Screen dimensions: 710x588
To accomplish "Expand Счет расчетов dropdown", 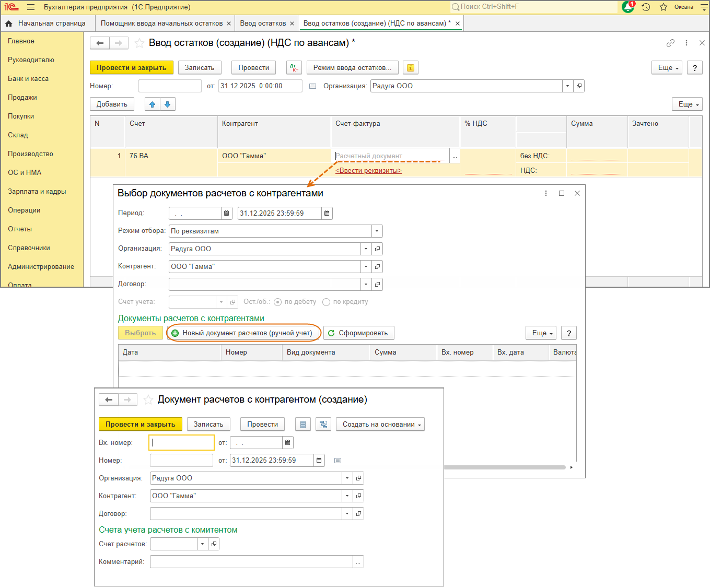I will (x=203, y=544).
